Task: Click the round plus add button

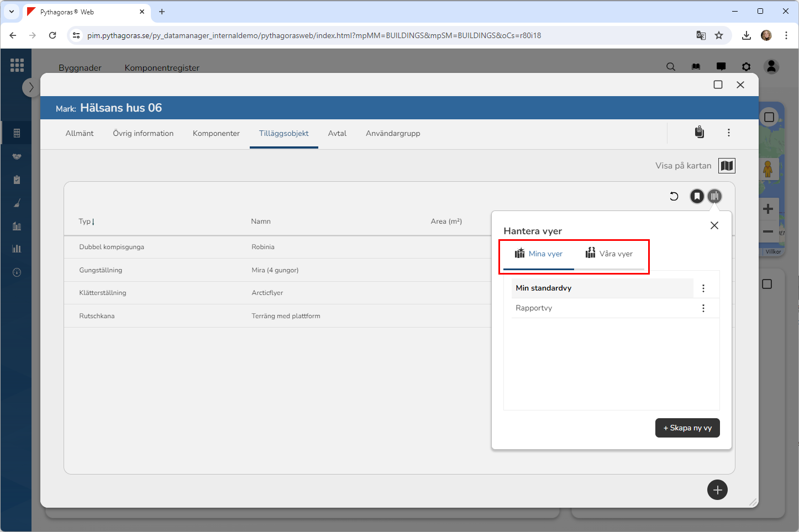Action: click(717, 489)
